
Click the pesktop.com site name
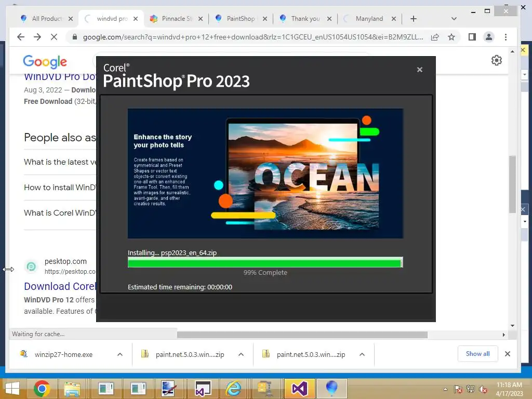65,261
